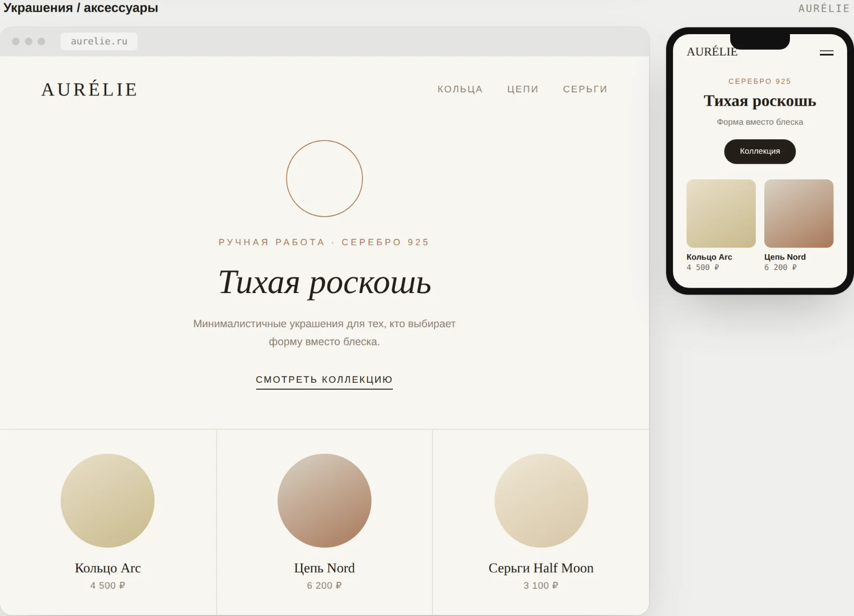The width and height of the screenshot is (854, 616).
Task: Open the Цепь Nord round product image
Action: [x=325, y=501]
